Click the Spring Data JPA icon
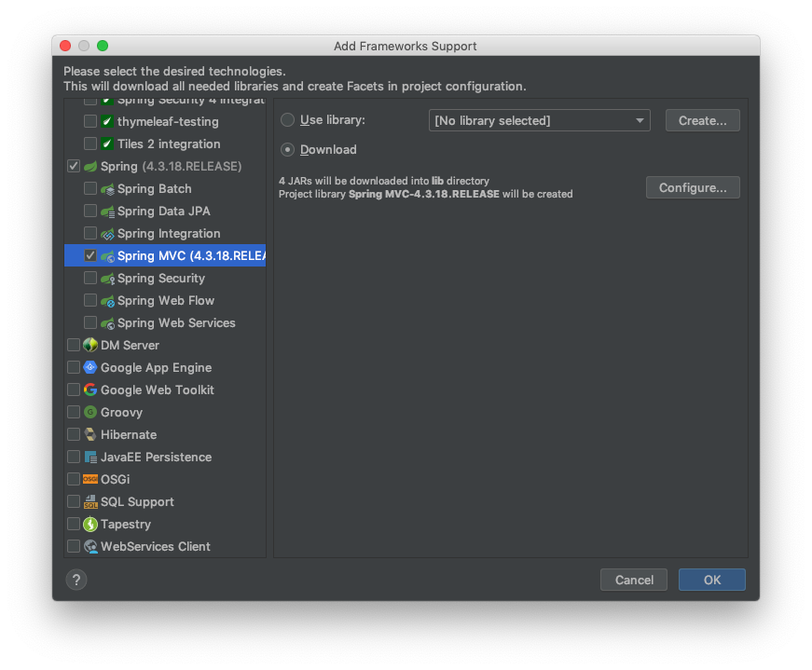The height and width of the screenshot is (670, 812). click(x=108, y=212)
